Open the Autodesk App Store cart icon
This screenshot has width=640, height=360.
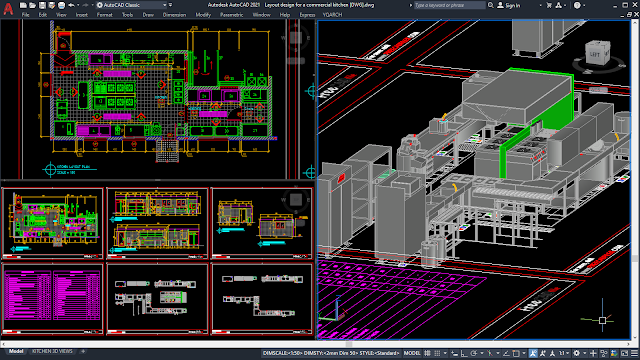[x=549, y=5]
